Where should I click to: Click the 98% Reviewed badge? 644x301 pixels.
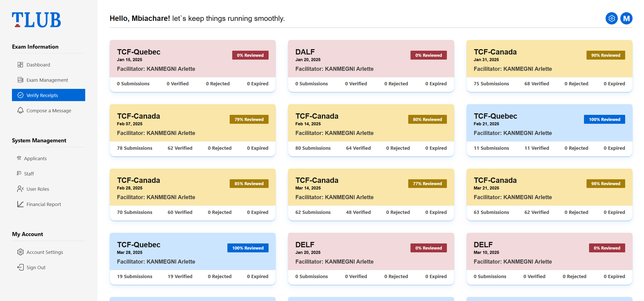pos(606,184)
